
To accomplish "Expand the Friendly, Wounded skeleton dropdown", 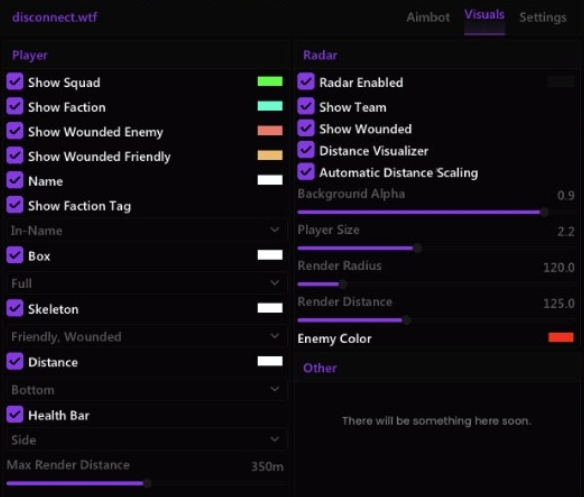I will 146,337.
